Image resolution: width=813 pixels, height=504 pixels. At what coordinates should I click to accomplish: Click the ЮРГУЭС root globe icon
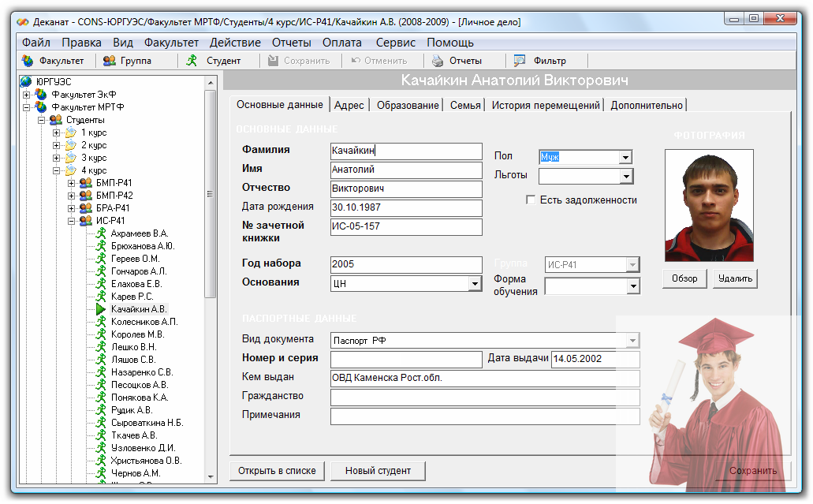[x=26, y=81]
